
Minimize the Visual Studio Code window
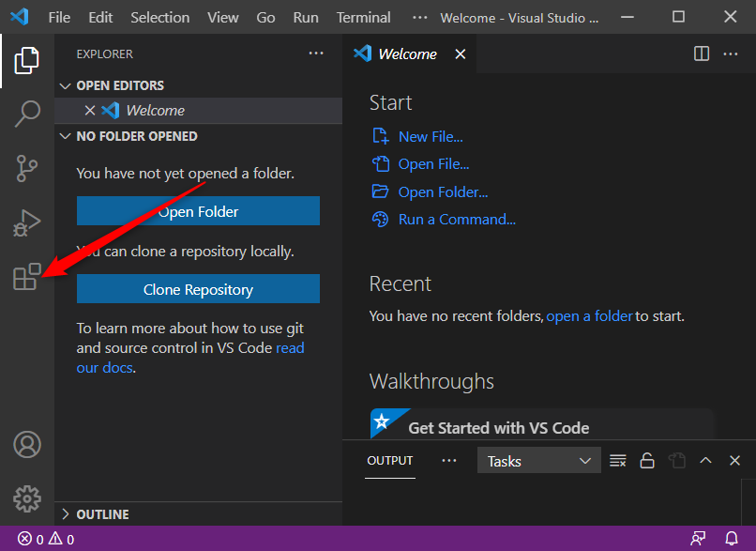coord(627,18)
